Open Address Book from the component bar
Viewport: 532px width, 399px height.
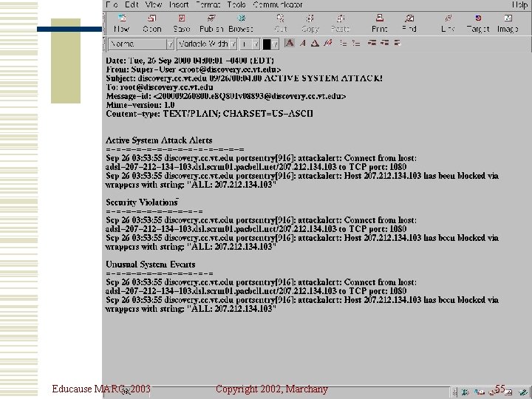[x=508, y=392]
